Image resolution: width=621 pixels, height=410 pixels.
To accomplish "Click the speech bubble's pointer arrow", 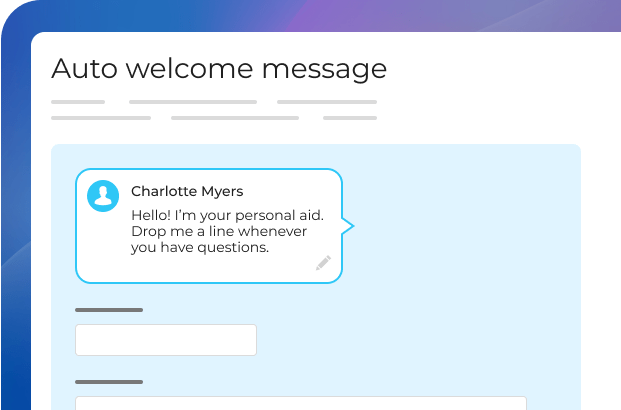I will point(349,226).
